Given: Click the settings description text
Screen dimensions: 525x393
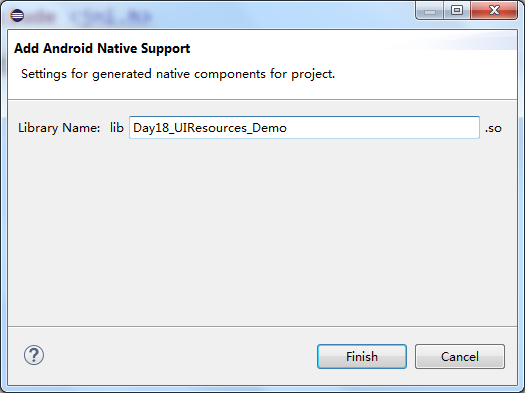Looking at the screenshot, I should (x=178, y=74).
